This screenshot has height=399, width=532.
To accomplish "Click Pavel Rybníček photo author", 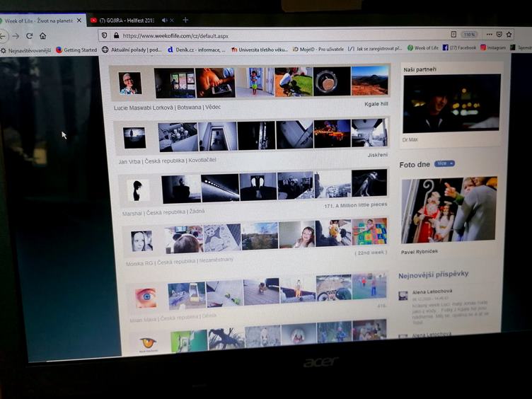I will [420, 251].
